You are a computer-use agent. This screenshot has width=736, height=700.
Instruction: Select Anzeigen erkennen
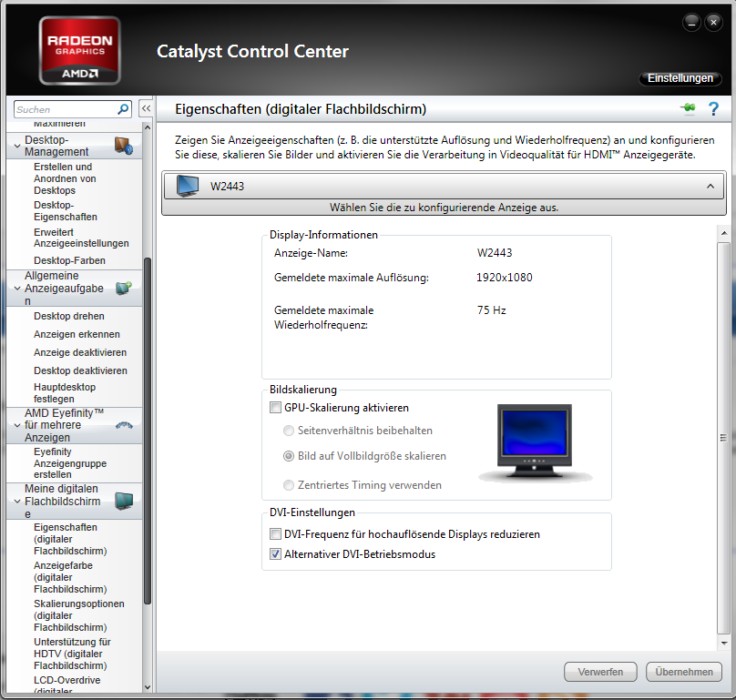coord(77,334)
